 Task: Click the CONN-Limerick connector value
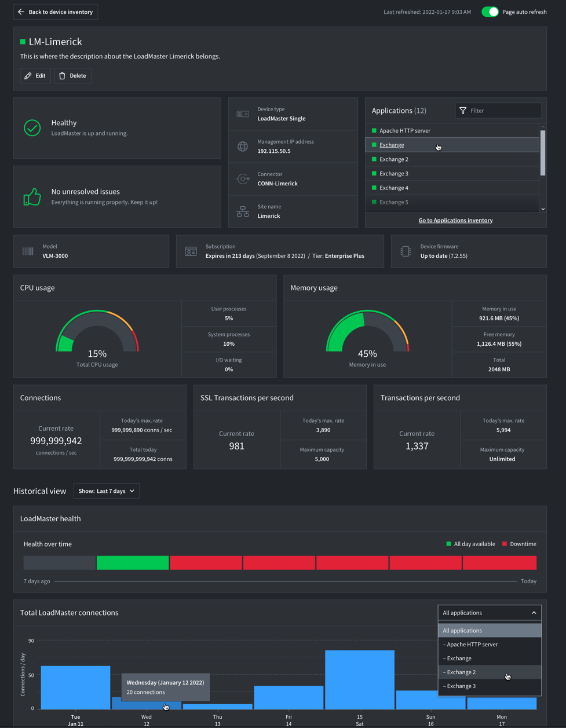point(277,184)
